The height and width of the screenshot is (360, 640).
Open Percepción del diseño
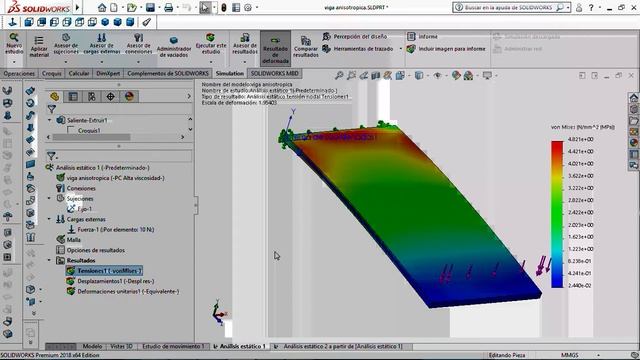(x=355, y=36)
